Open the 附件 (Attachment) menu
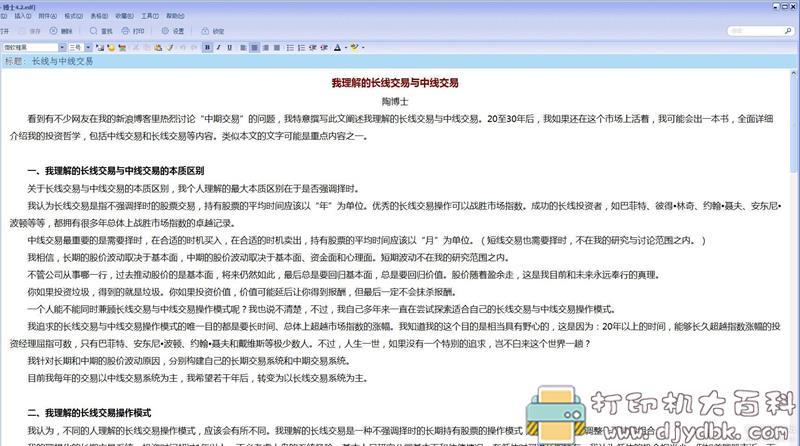This screenshot has height=446, width=800. pyautogui.click(x=47, y=16)
